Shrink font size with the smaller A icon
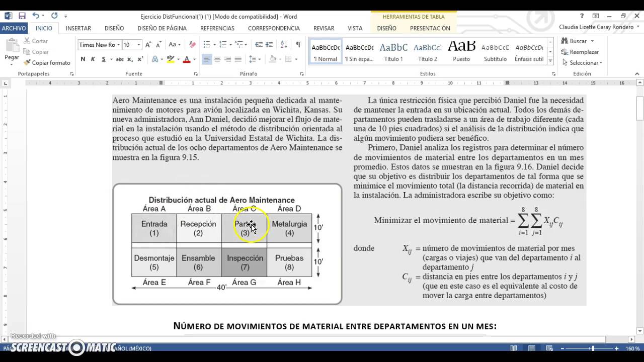The width and height of the screenshot is (644, 362). [158, 45]
